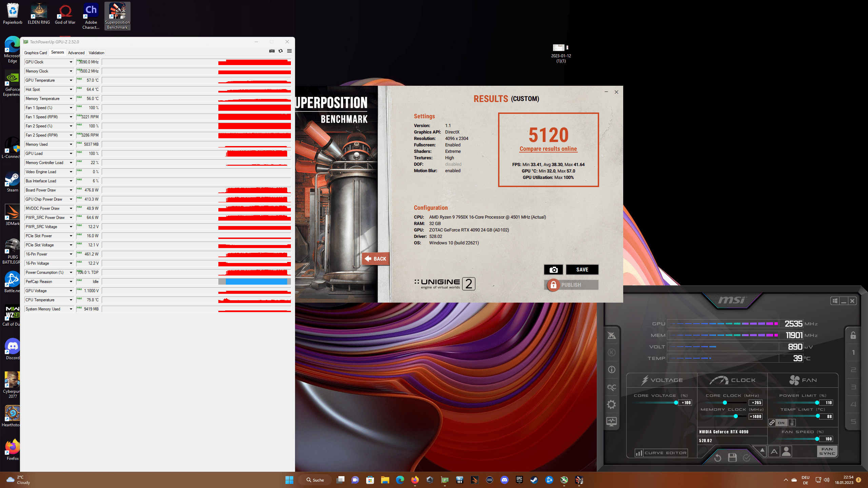The image size is (868, 488).
Task: Reset Afterburner settings with the revert arrow
Action: [x=717, y=458]
